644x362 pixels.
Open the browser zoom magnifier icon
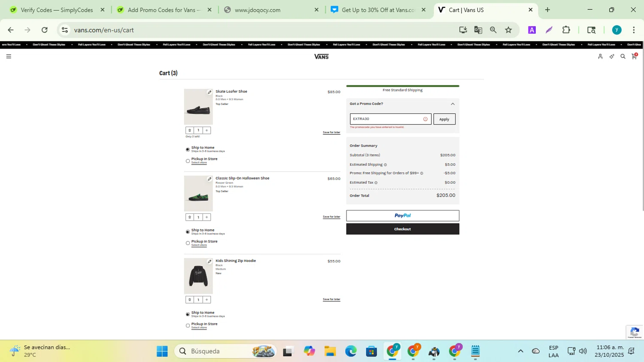coord(493,30)
